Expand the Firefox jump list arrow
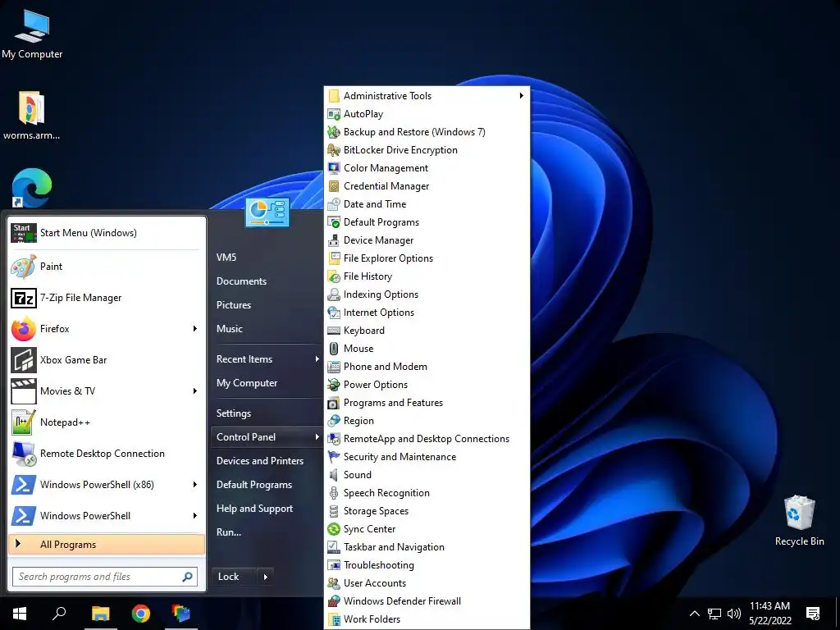This screenshot has width=840, height=630. click(x=195, y=328)
